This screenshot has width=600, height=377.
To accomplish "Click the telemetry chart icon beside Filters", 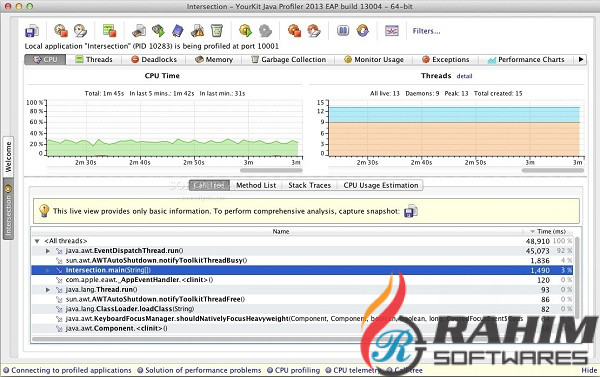I will [392, 31].
